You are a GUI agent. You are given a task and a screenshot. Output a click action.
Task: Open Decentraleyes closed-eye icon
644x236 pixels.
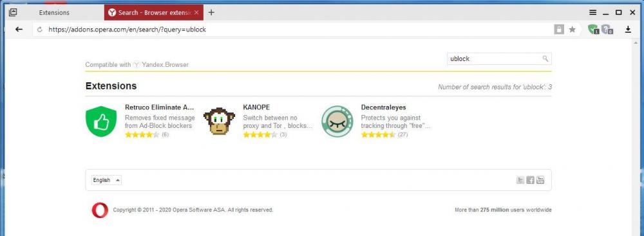[x=337, y=122]
